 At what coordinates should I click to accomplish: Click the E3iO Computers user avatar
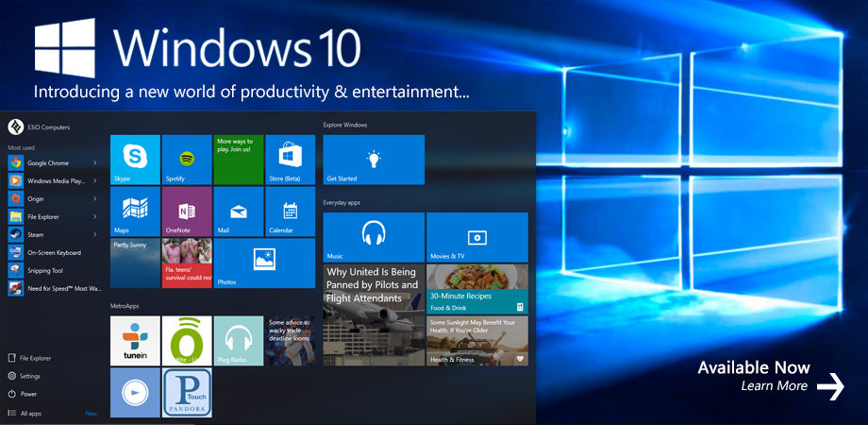click(x=15, y=127)
